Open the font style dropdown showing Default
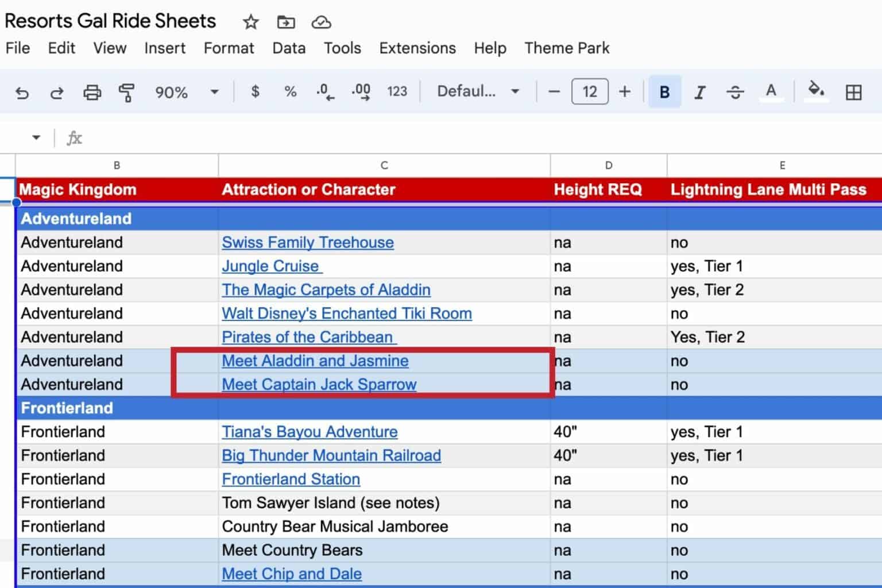The height and width of the screenshot is (588, 882). 477,92
